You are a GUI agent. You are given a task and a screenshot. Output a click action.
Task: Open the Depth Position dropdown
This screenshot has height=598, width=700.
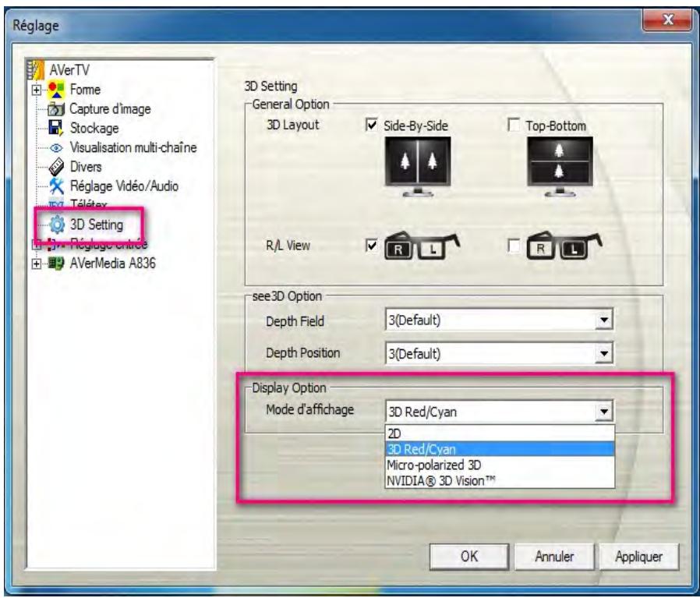(603, 354)
